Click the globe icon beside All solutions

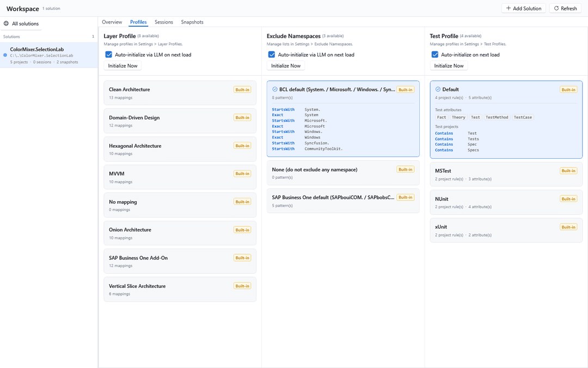6,23
